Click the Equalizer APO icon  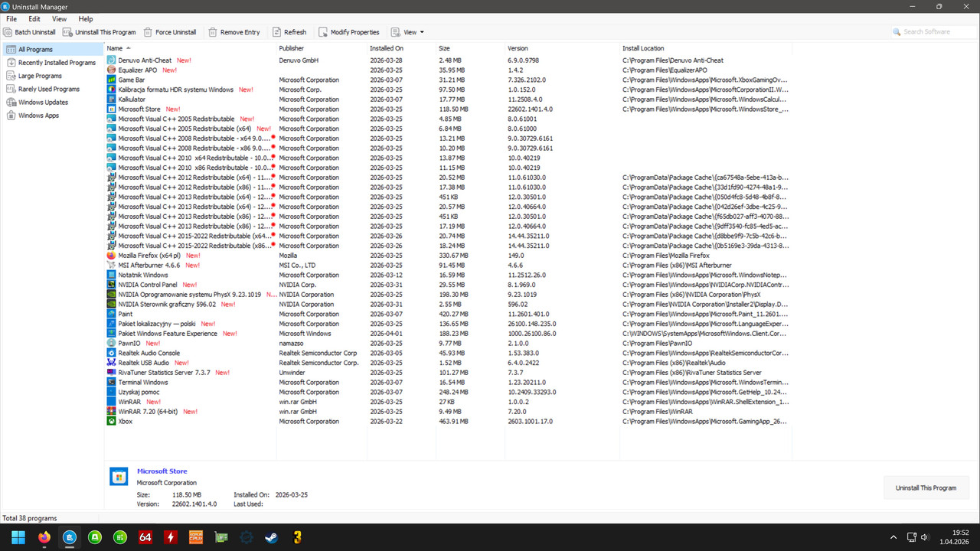[112, 70]
